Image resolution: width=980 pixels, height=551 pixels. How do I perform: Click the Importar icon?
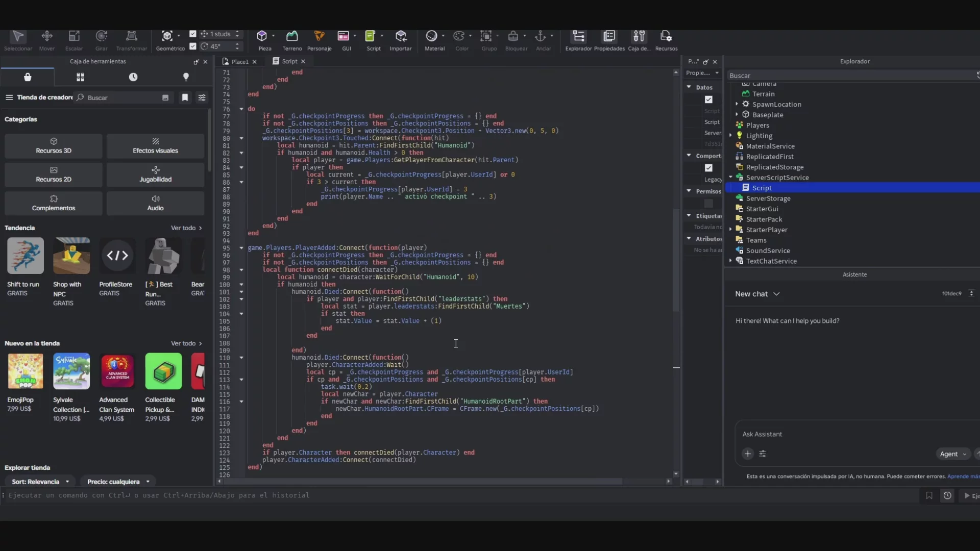401,36
